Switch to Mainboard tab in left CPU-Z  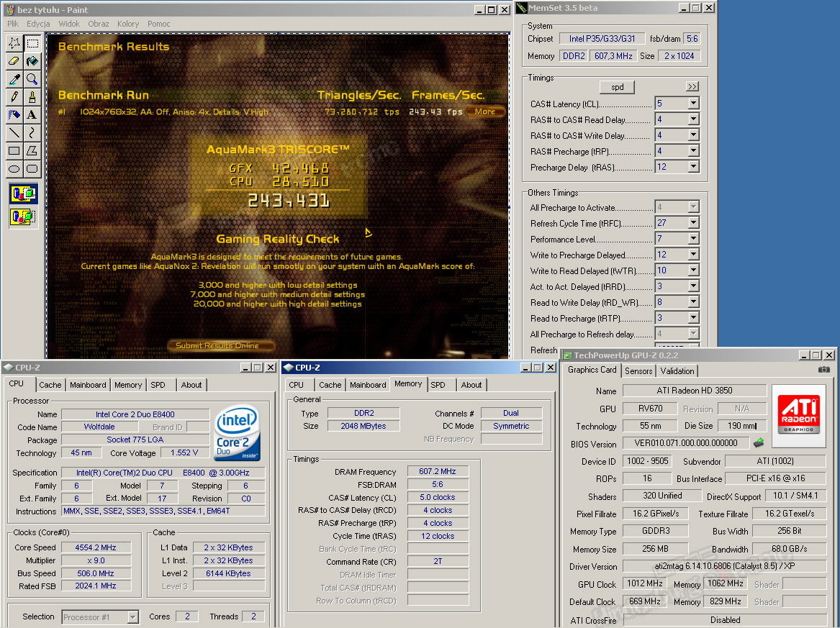88,385
